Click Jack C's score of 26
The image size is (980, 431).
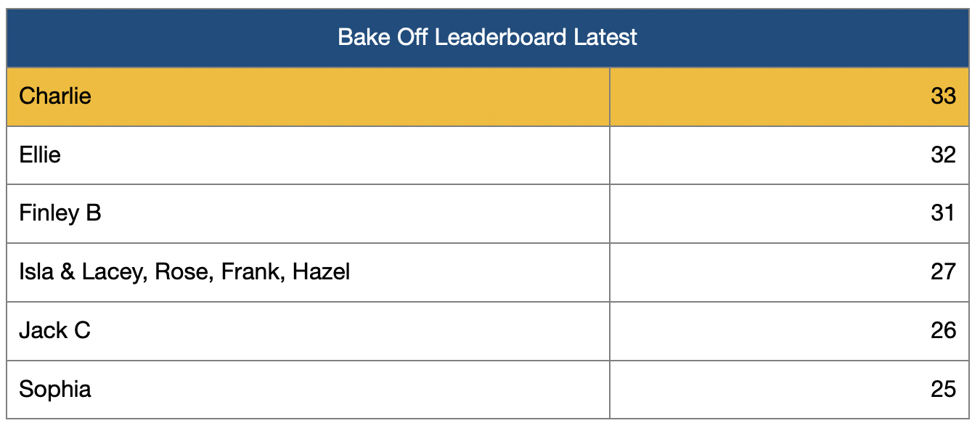point(943,331)
